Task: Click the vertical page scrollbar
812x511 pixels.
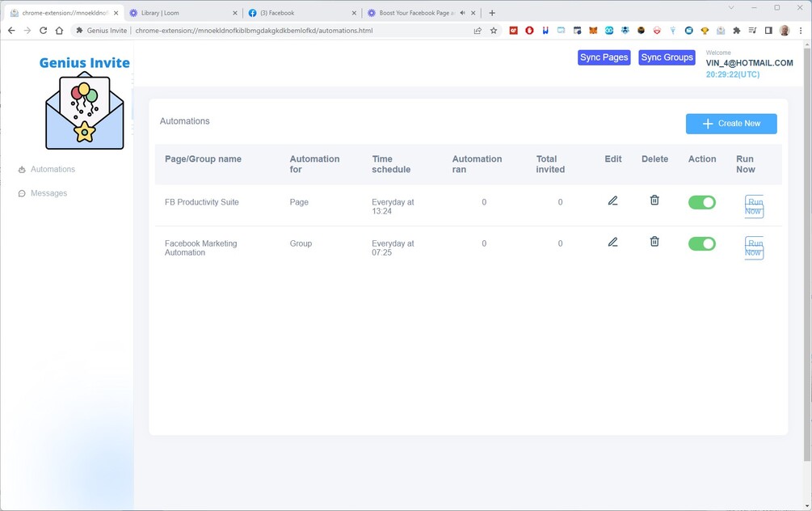Action: click(807, 254)
